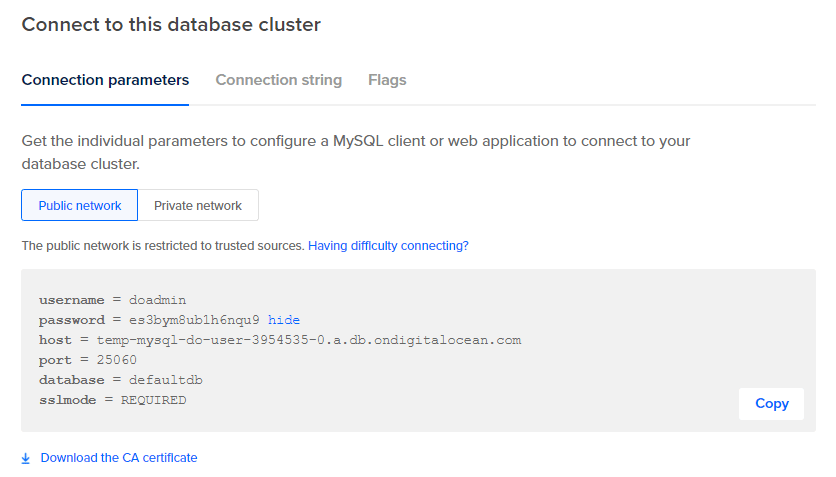Download the CA certificate link text
The height and width of the screenshot is (477, 836).
click(119, 458)
